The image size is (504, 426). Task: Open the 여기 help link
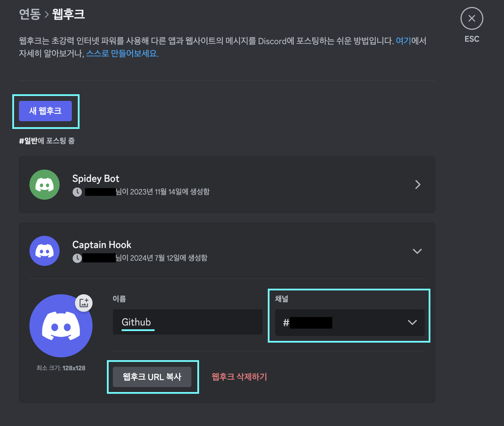[x=403, y=41]
